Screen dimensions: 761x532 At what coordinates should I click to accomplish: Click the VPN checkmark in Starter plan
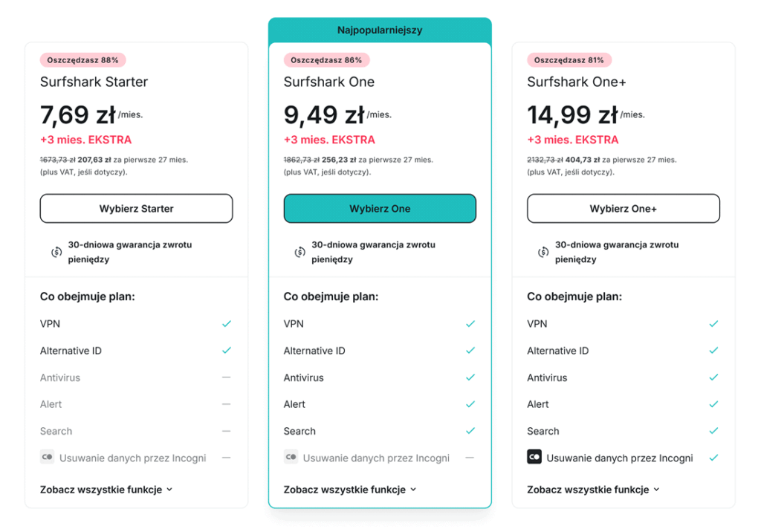[x=226, y=324]
